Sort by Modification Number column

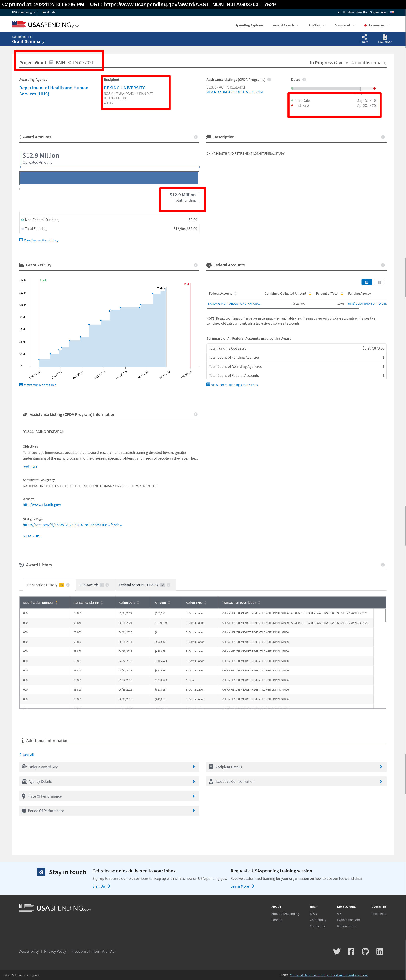click(x=57, y=603)
